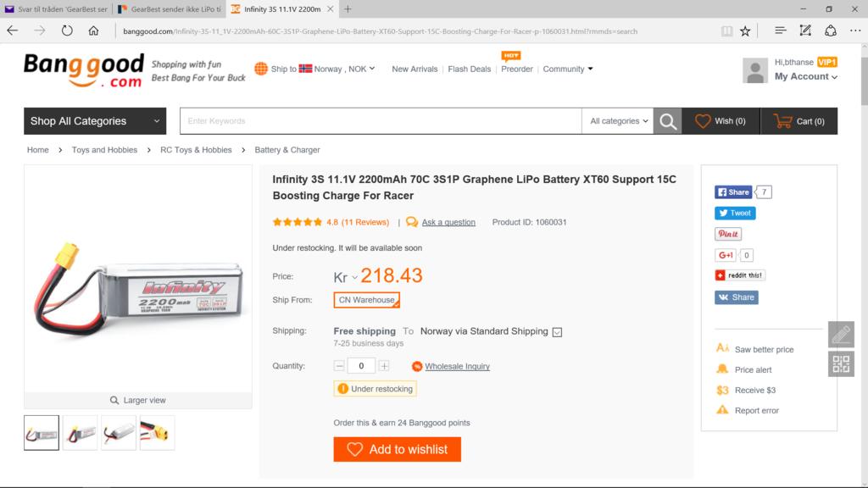Open the shopping Cart icon
868x488 pixels.
pos(782,121)
